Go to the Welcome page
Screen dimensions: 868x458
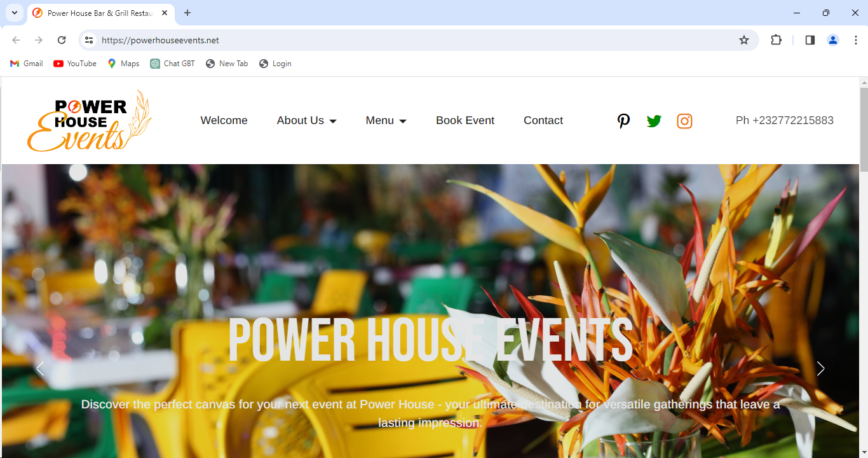pyautogui.click(x=224, y=121)
